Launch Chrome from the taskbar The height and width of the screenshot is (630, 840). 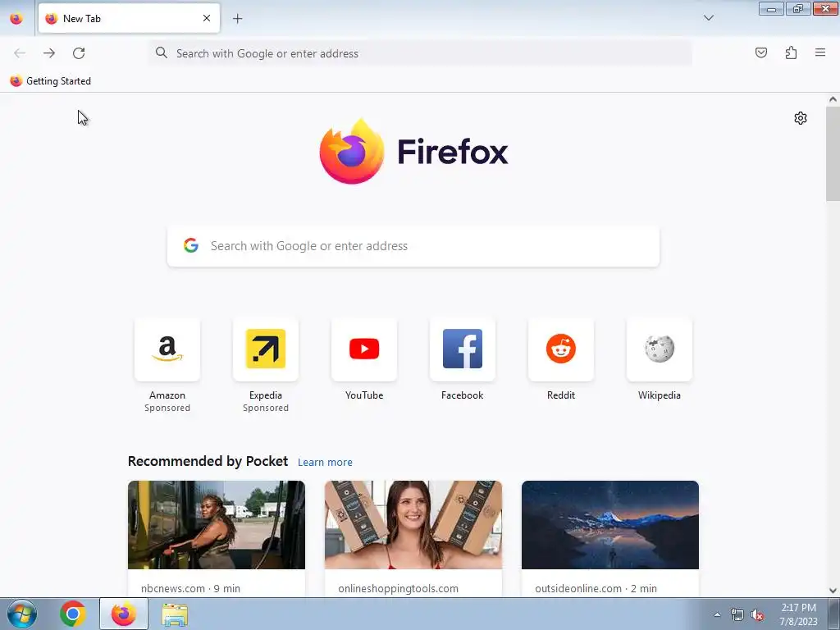click(x=73, y=614)
